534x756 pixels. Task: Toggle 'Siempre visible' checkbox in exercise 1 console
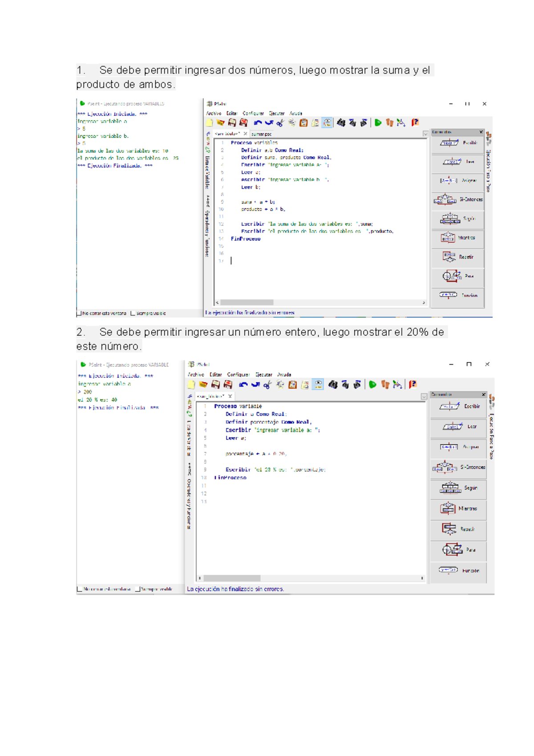(x=133, y=313)
